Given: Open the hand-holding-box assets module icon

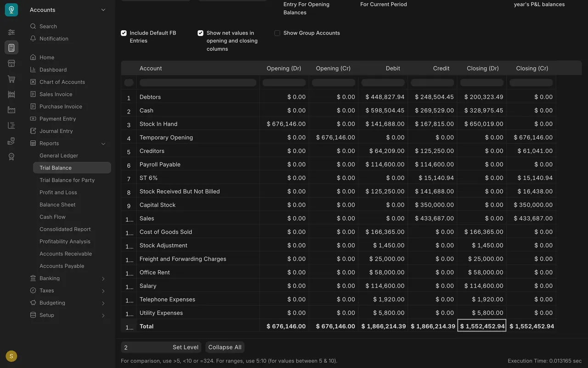Looking at the screenshot, I should coord(11,141).
